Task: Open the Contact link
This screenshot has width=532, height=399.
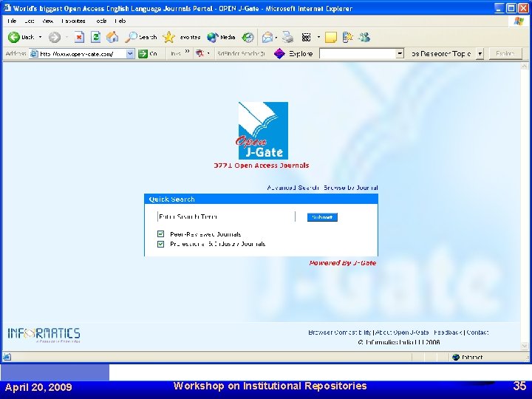Action: click(477, 332)
